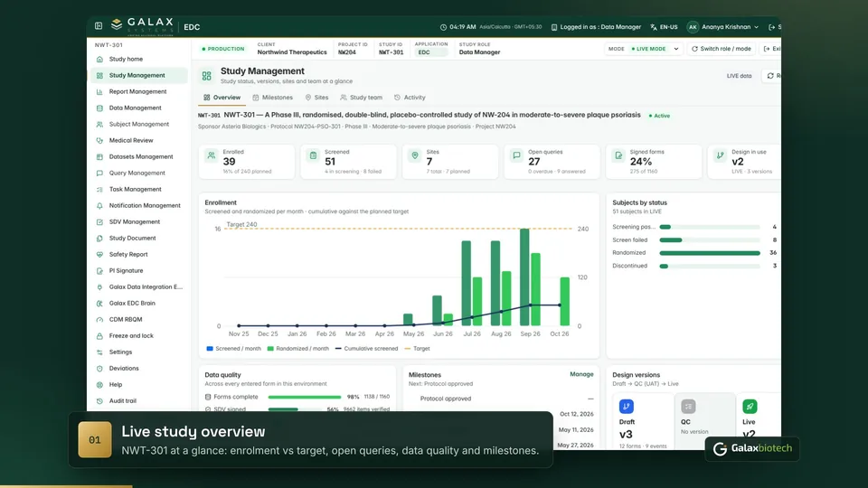Click Forms complete progress bar
This screenshot has height=488, width=868.
pyautogui.click(x=305, y=397)
